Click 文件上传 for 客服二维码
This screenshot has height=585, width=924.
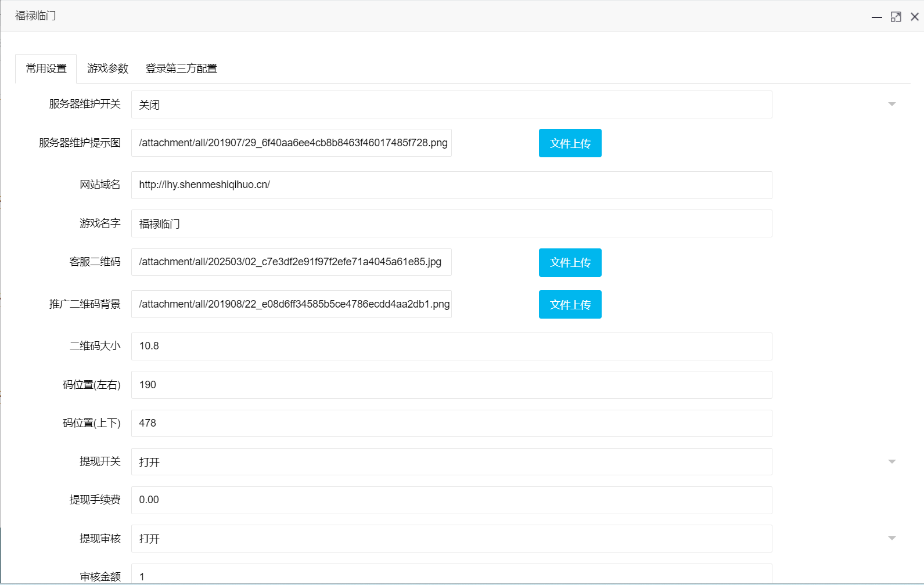pos(570,263)
